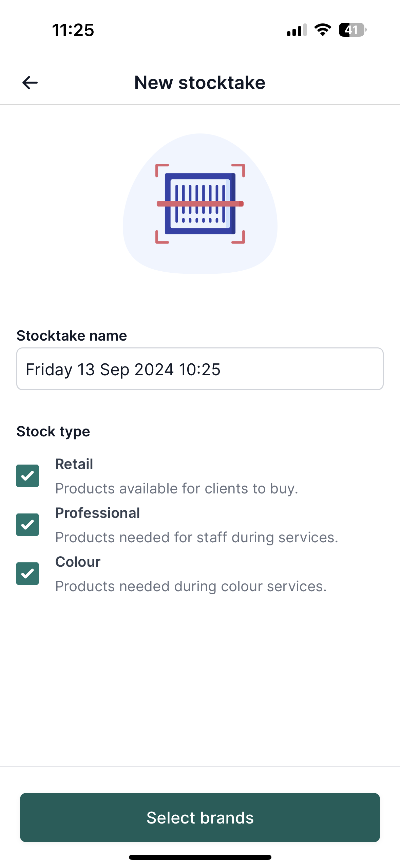
Task: Uncheck the Professional stock type checkbox
Action: [27, 524]
